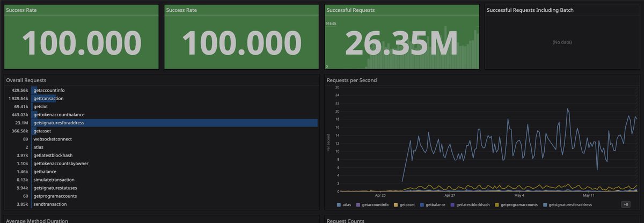Select the getslot row label
644x223 pixels.
[x=40, y=107]
